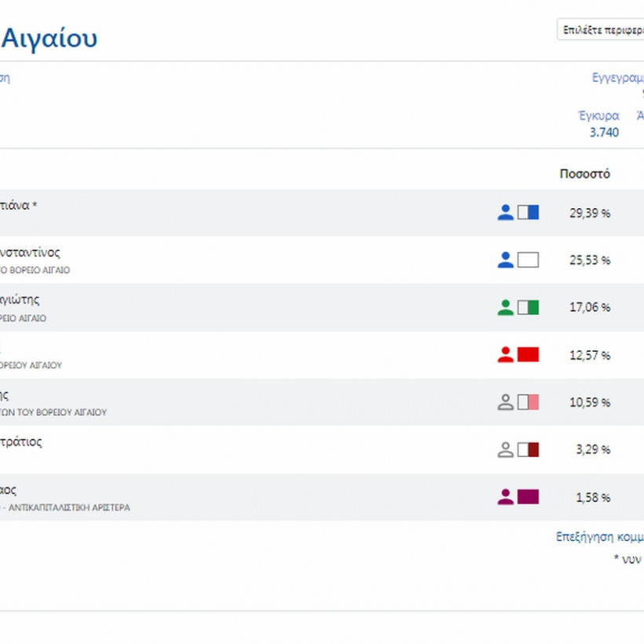Click the red person icon beside 12,57 %
The image size is (644, 644).
pyautogui.click(x=505, y=355)
